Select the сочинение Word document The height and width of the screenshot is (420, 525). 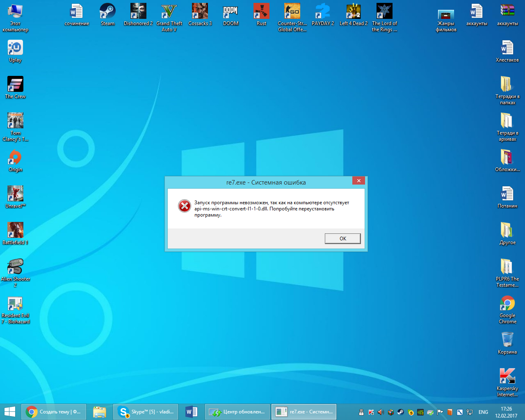tap(77, 15)
